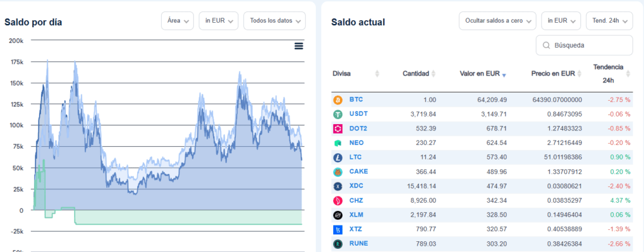Open the in EUR dropdown in Saldo actual
Viewport: 644px width, 252px height.
tap(561, 21)
